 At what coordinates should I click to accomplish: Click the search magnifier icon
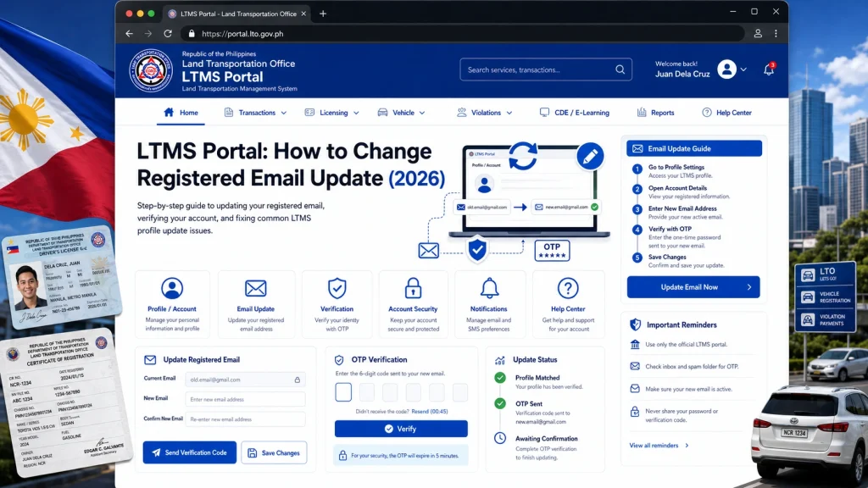point(620,69)
